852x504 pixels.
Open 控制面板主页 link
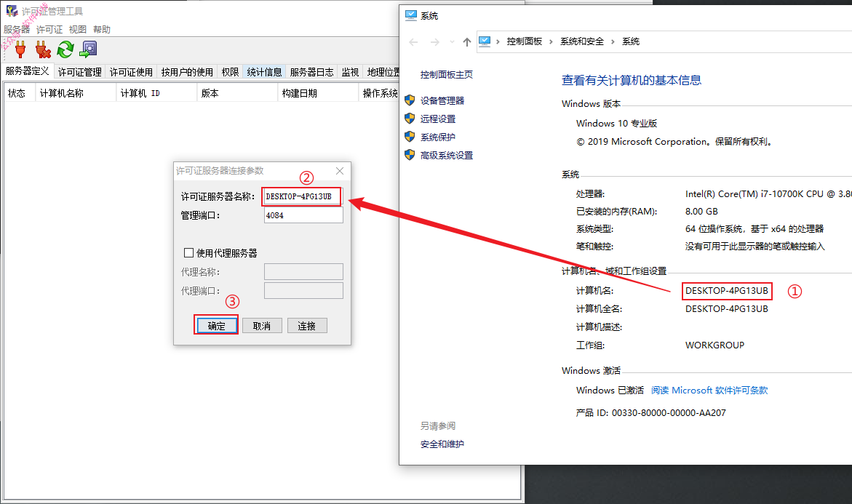click(446, 74)
